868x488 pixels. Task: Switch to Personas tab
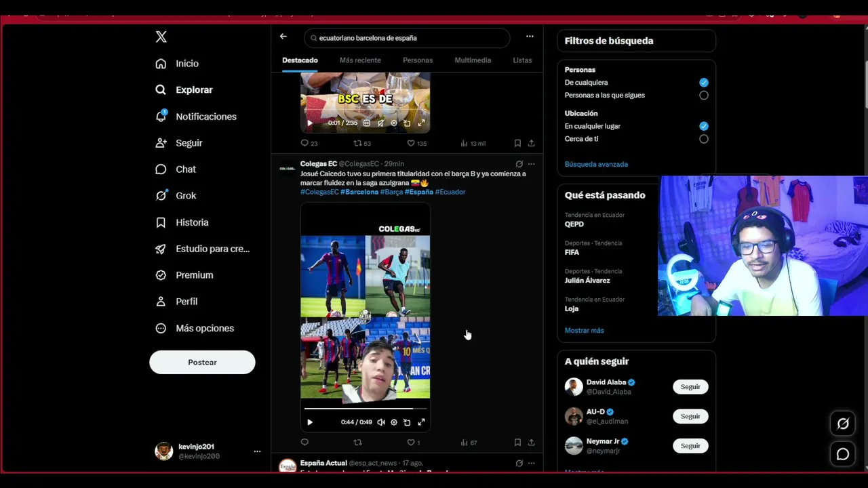pos(418,60)
